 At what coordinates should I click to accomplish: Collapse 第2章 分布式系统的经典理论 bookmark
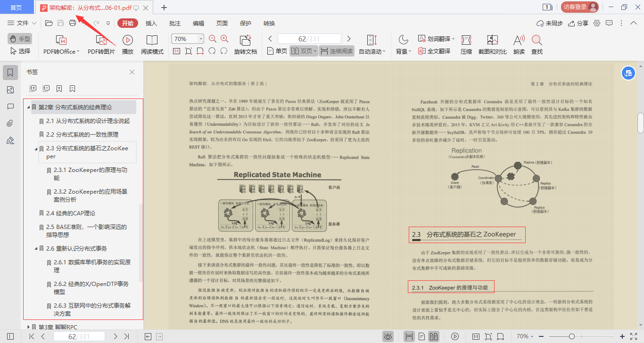(28, 107)
